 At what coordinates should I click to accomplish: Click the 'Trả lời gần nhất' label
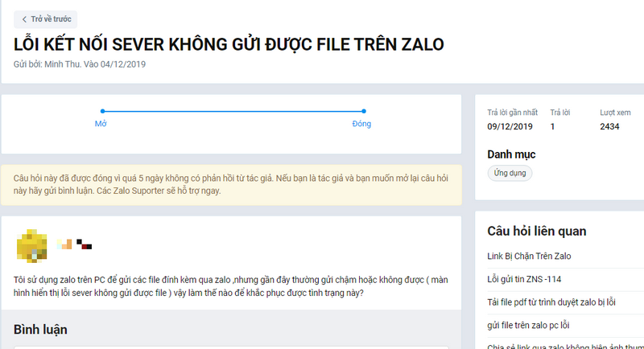coord(512,113)
